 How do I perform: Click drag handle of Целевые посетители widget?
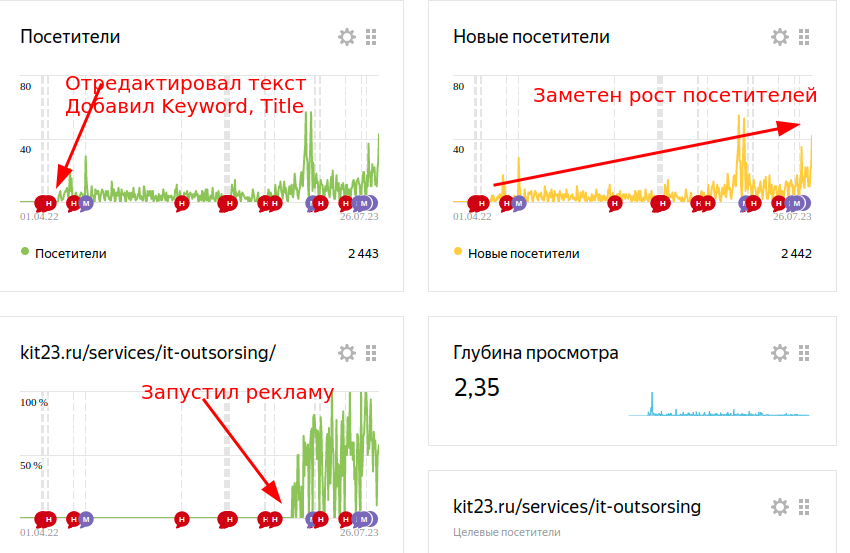pyautogui.click(x=804, y=507)
